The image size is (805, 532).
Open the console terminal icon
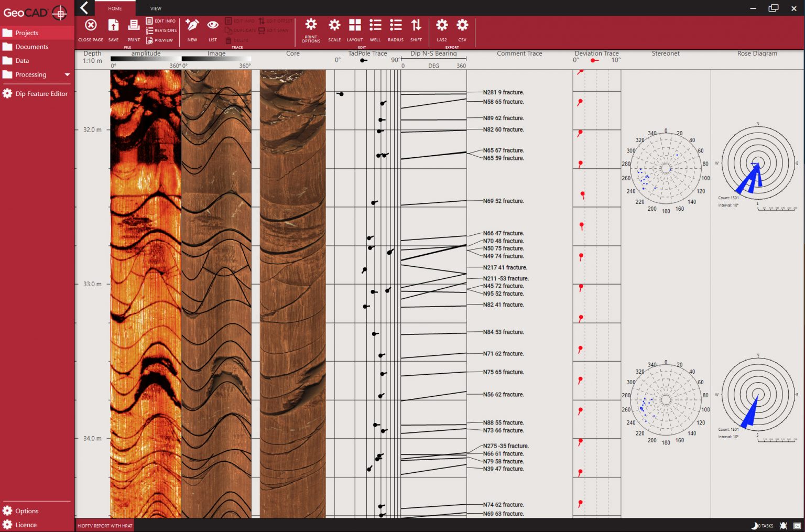(797, 525)
